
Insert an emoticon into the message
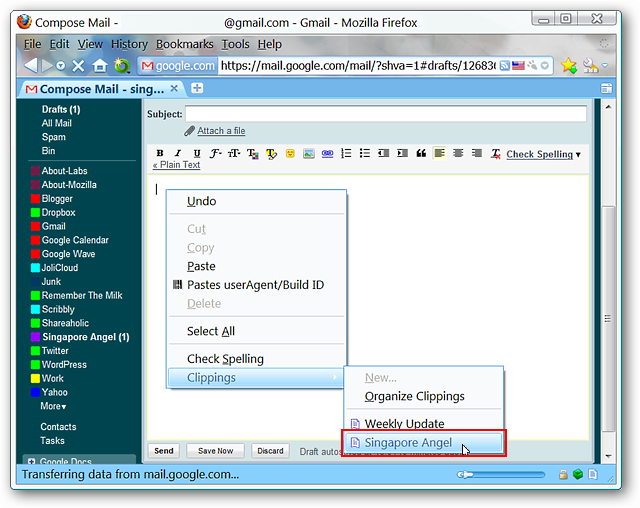click(290, 153)
